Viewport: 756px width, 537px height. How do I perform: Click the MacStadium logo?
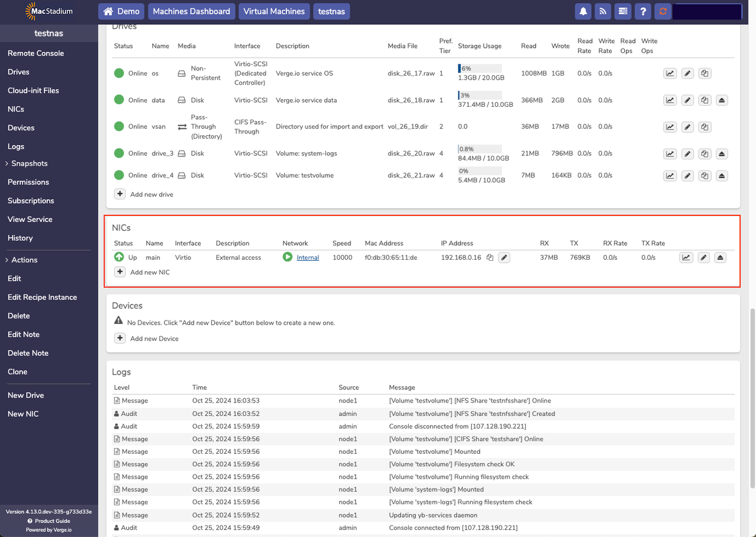tap(49, 11)
